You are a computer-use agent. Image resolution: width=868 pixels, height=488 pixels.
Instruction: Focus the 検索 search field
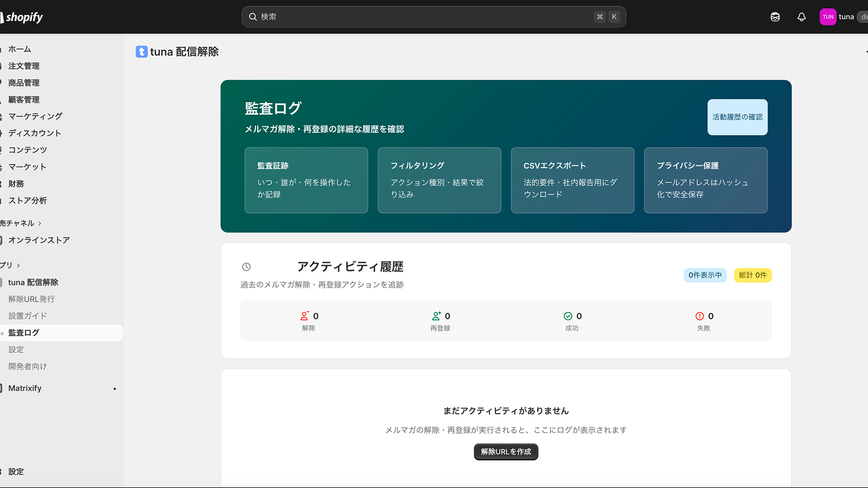[434, 17]
